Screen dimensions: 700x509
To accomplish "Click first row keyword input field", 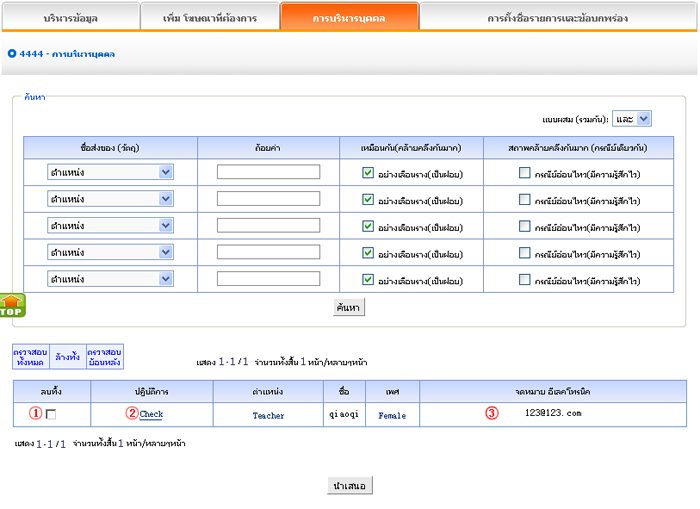I will (x=268, y=172).
